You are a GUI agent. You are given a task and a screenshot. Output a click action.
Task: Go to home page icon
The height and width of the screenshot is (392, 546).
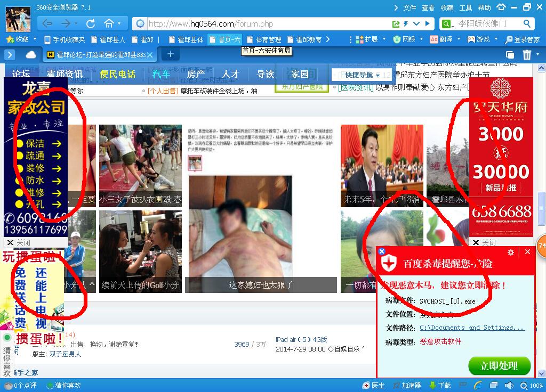click(x=109, y=23)
